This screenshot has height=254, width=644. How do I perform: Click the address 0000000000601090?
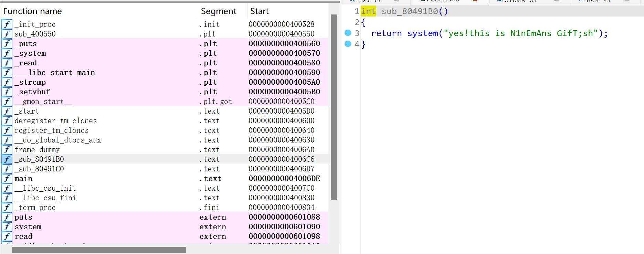[284, 227]
